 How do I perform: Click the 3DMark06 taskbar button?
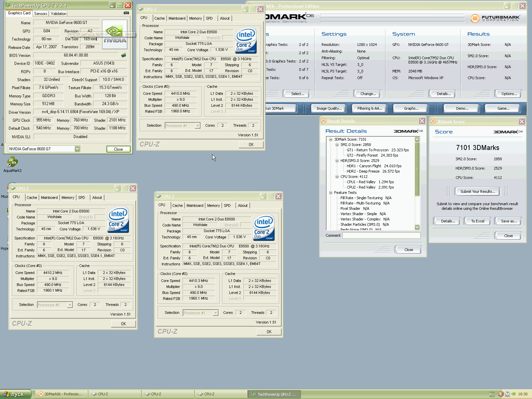pos(62,394)
